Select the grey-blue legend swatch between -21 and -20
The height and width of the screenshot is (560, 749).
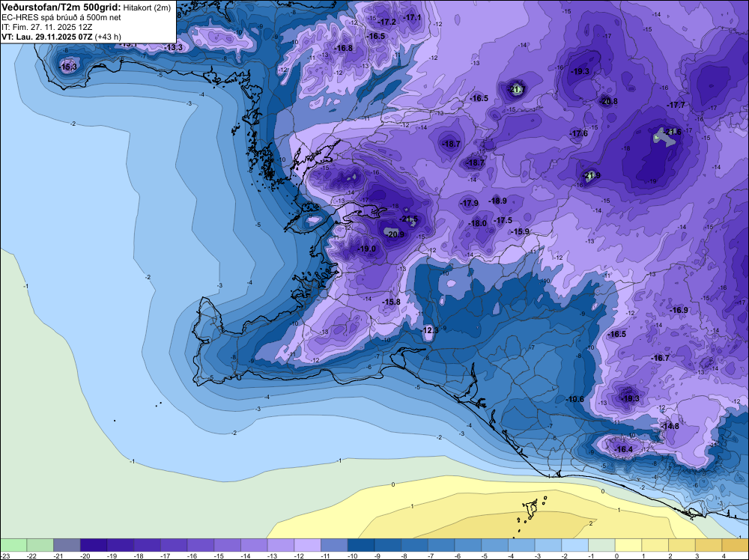pos(67,545)
